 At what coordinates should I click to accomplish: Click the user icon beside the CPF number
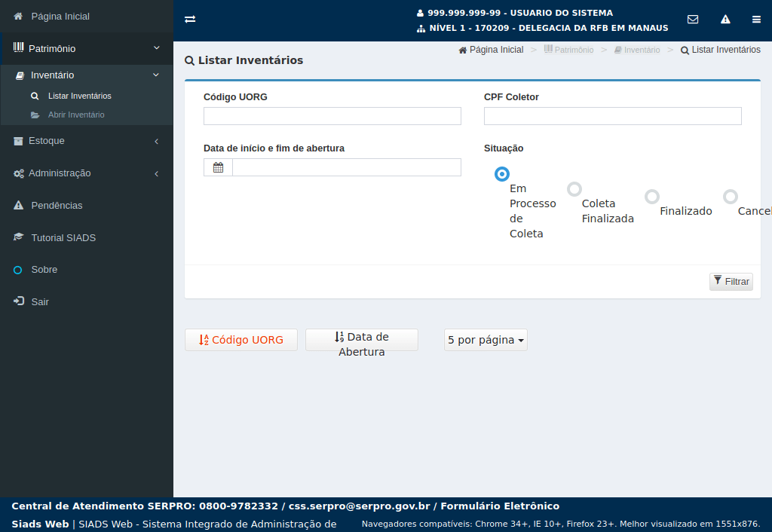point(420,14)
